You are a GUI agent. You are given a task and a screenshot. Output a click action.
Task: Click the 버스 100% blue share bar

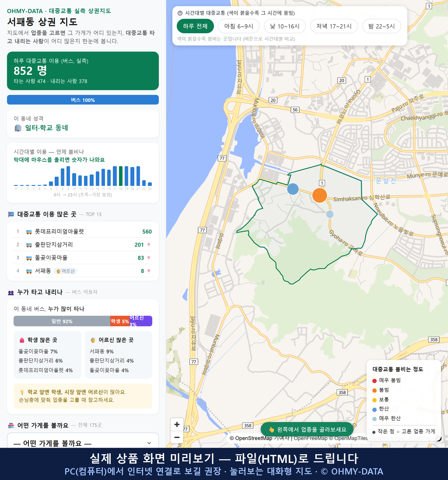click(83, 100)
